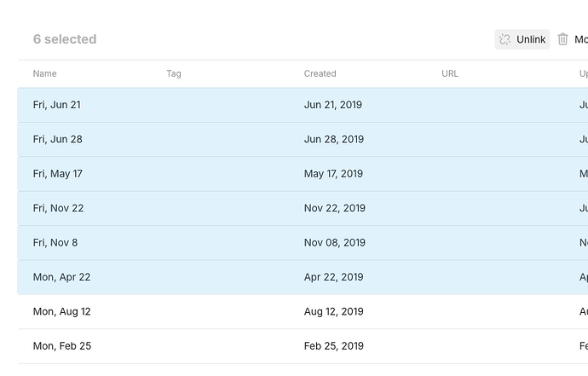588x376 pixels.
Task: Click the Nov 08, 2019 created date
Action: (335, 242)
